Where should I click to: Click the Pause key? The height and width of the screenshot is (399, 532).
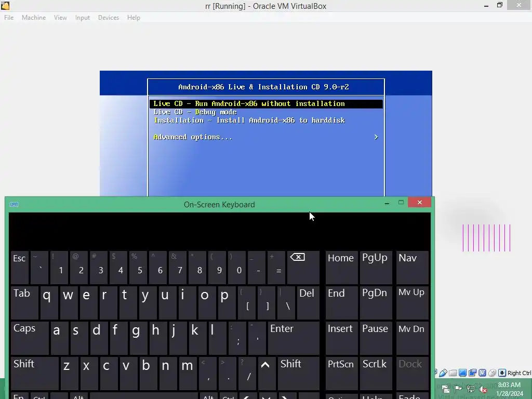pyautogui.click(x=376, y=338)
